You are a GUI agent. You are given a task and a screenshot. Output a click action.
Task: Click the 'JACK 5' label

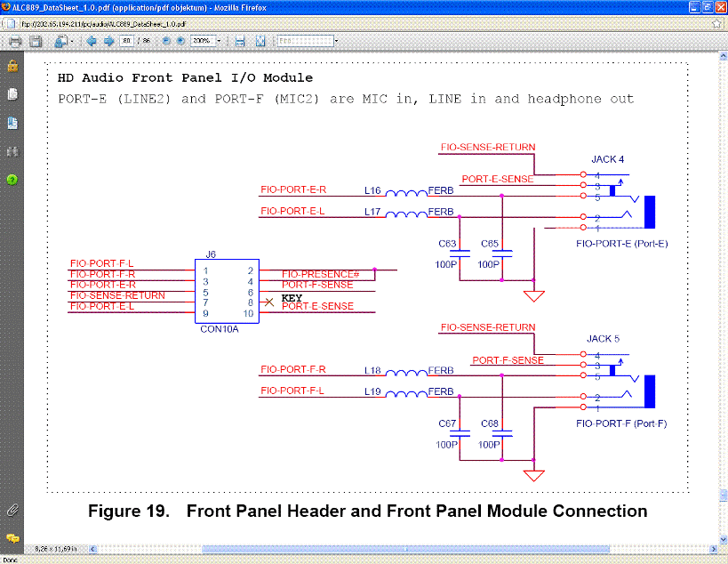[x=603, y=339]
